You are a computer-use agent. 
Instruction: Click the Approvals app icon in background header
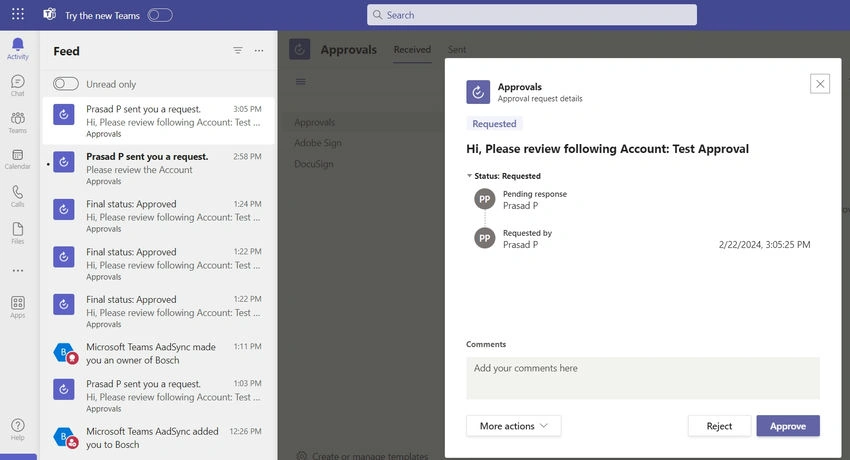tap(300, 49)
